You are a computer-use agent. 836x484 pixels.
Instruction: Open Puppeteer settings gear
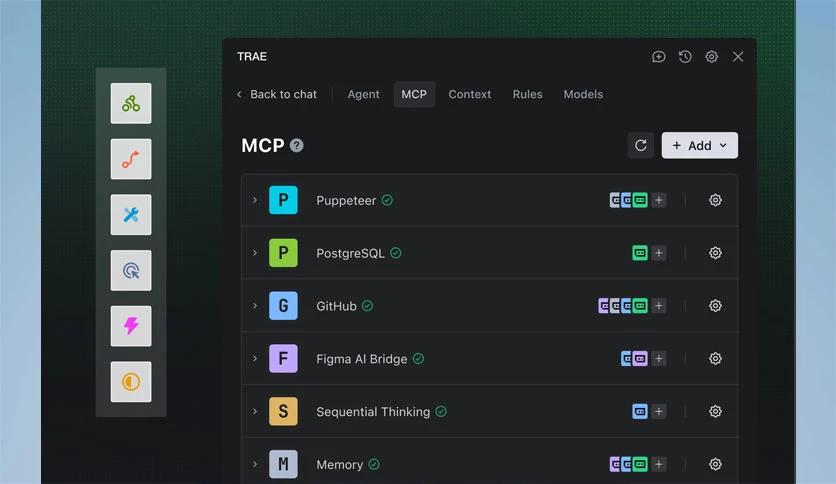tap(715, 200)
